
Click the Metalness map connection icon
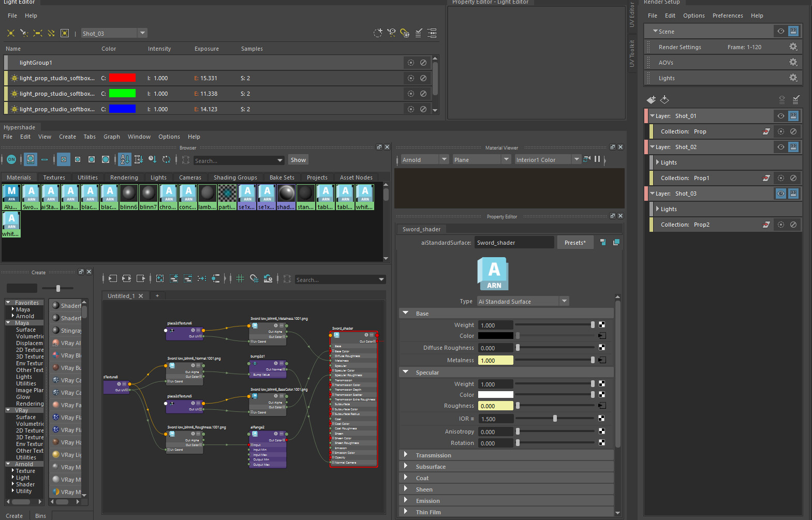point(602,360)
